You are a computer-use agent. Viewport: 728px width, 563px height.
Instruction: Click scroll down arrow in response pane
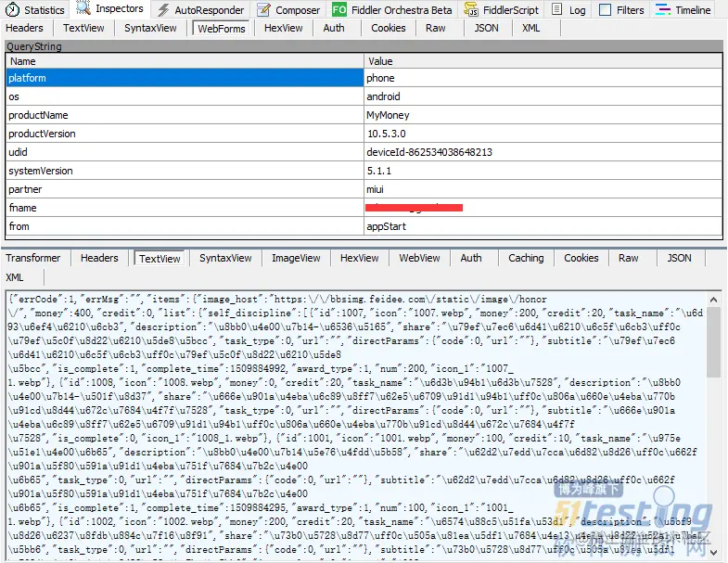(713, 552)
